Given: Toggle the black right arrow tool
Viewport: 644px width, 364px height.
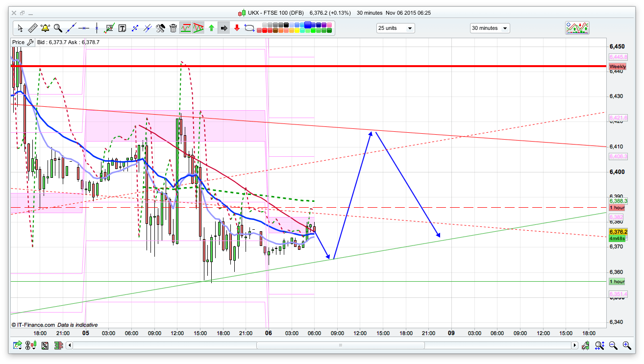Looking at the screenshot, I should click(224, 28).
